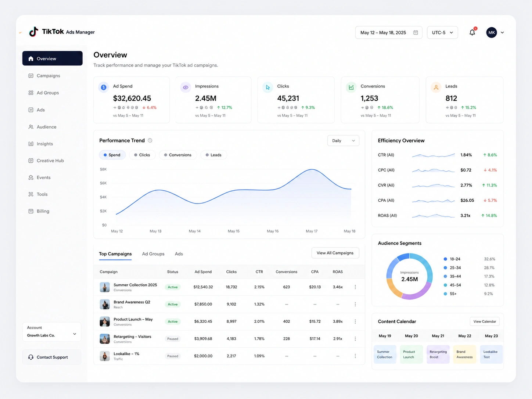Toggle the Leads series chip
Image resolution: width=532 pixels, height=399 pixels.
[213, 155]
